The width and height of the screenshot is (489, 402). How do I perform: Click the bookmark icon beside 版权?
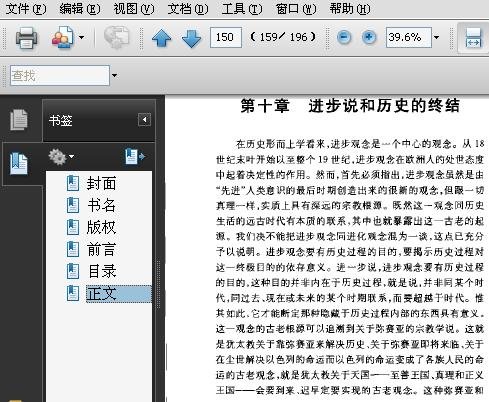(x=73, y=227)
